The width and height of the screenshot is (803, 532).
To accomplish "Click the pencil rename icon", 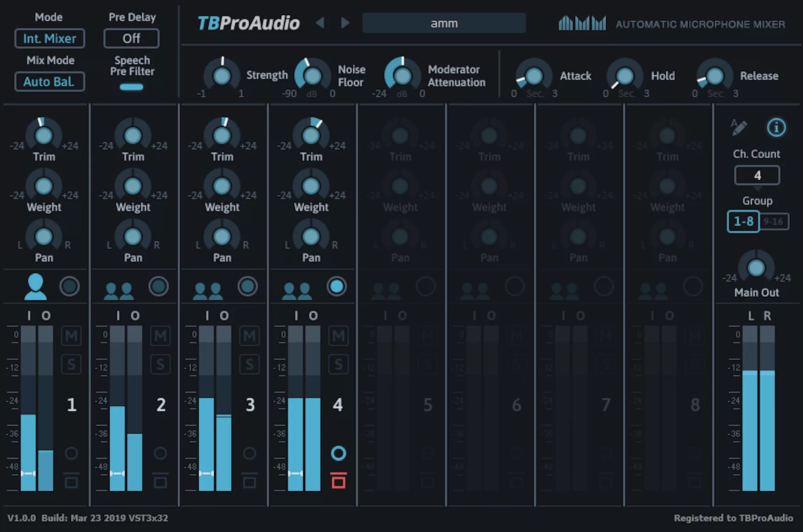I will click(739, 127).
